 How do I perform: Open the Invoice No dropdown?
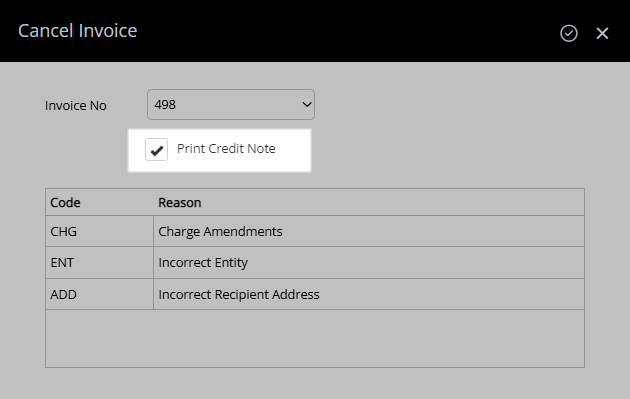coord(231,104)
